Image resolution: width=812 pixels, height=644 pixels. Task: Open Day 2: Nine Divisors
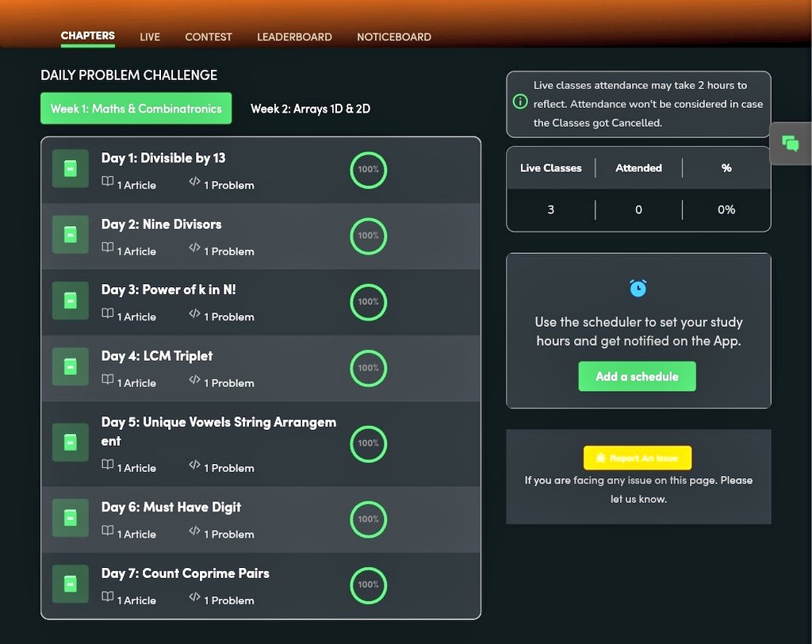coord(161,224)
